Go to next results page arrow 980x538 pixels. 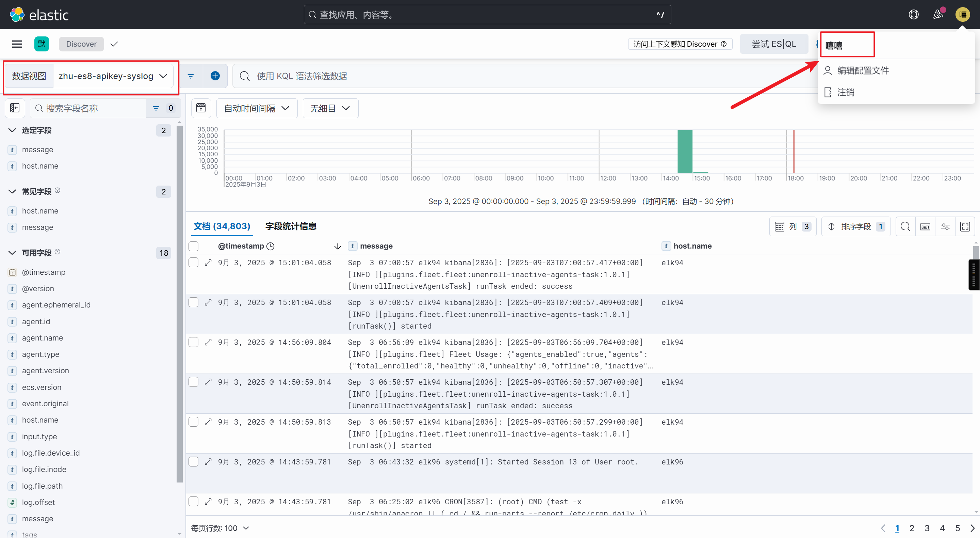[x=973, y=528]
